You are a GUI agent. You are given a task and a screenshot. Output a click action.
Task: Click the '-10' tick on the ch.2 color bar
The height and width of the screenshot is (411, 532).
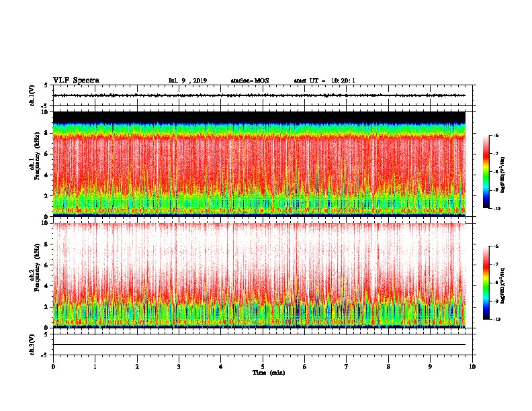coord(496,320)
